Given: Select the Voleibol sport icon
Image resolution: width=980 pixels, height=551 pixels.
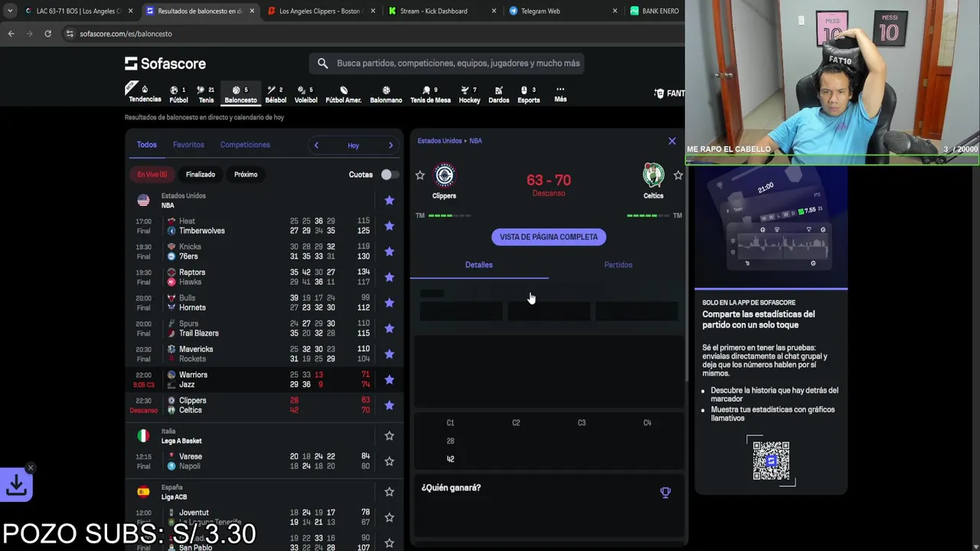Looking at the screenshot, I should point(305,94).
